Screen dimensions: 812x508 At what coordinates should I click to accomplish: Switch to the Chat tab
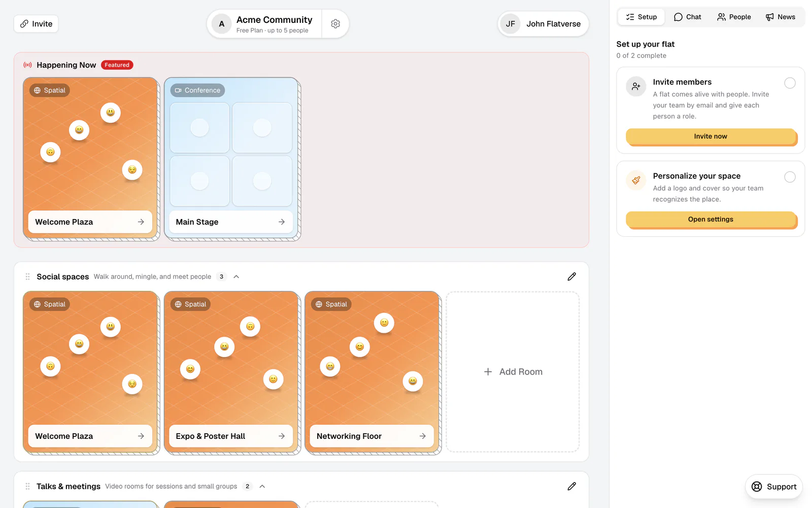click(688, 17)
